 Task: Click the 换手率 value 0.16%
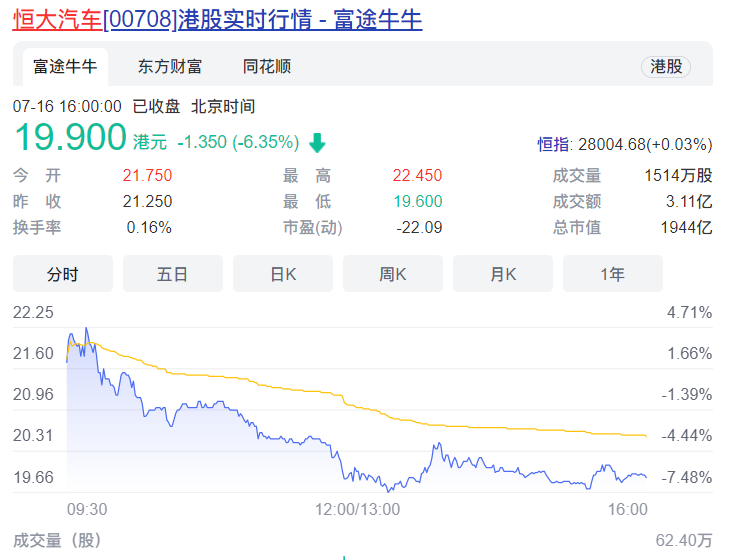(149, 227)
